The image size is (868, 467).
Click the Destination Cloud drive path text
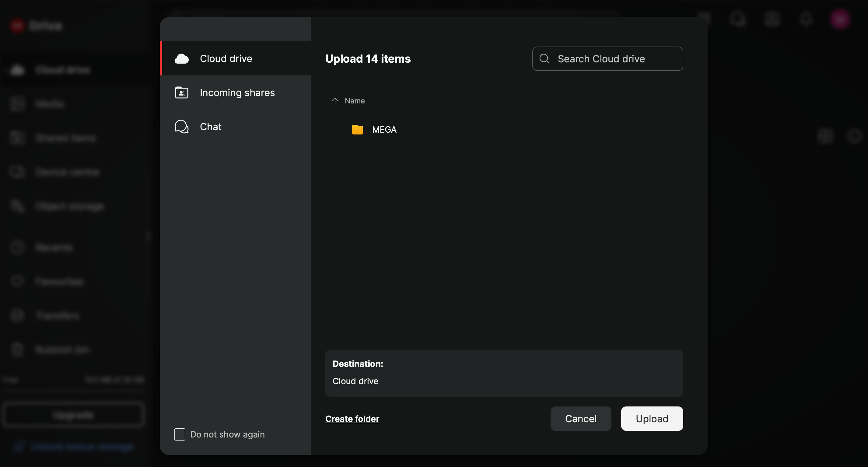[355, 381]
